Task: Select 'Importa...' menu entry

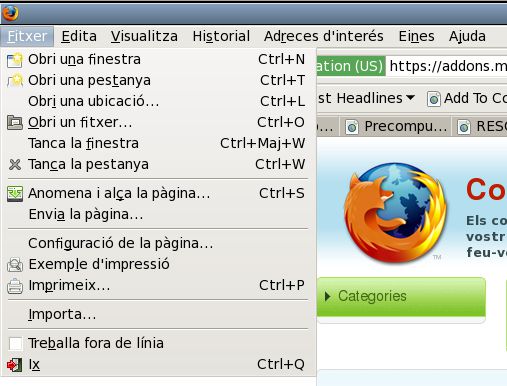Action: point(157,315)
